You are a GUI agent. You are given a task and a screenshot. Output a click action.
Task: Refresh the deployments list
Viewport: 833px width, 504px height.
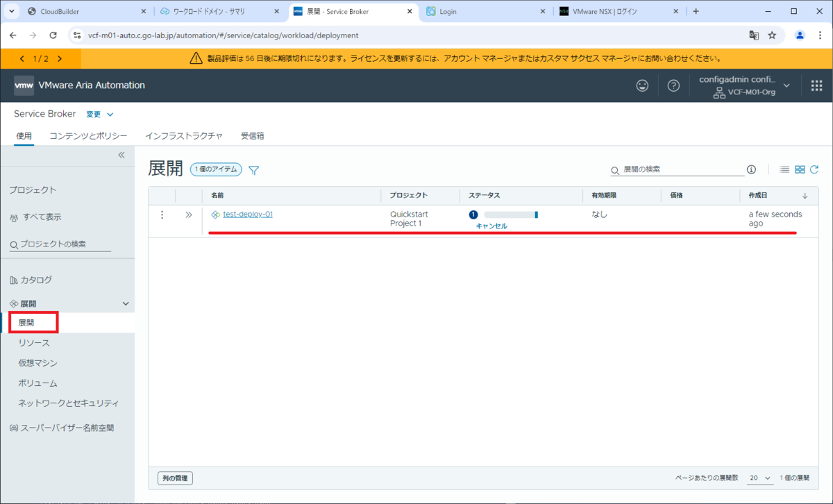(x=814, y=169)
